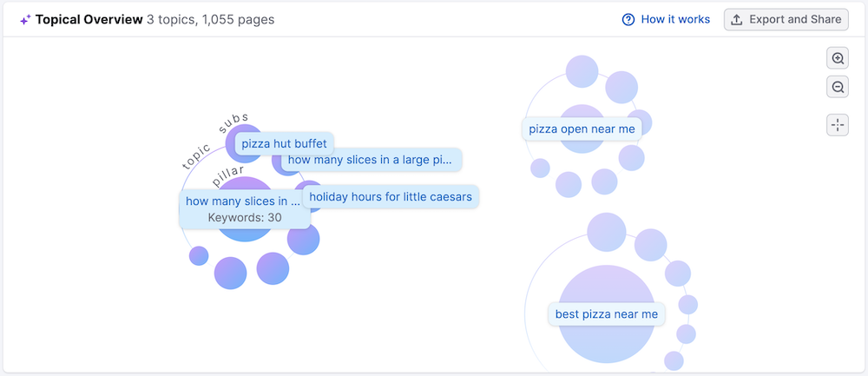Screen dimensions: 868x376
Task: Click the curved pillar legend label
Action: pos(227,175)
